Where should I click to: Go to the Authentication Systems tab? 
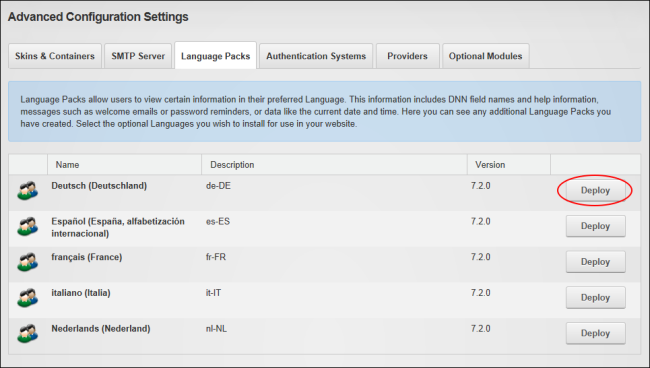316,56
